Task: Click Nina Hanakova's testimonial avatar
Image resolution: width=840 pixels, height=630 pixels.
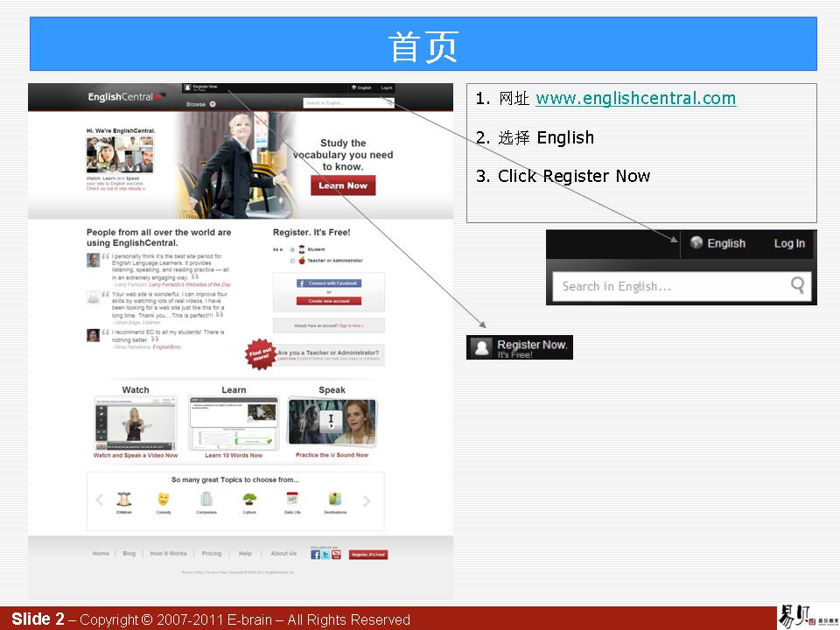Action: click(x=94, y=335)
